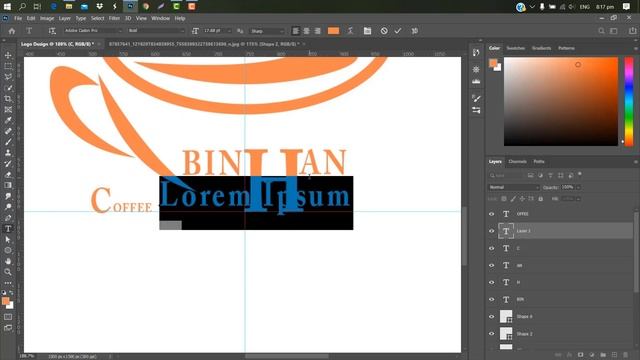
Task: Hide the BIN text layer
Action: [492, 300]
